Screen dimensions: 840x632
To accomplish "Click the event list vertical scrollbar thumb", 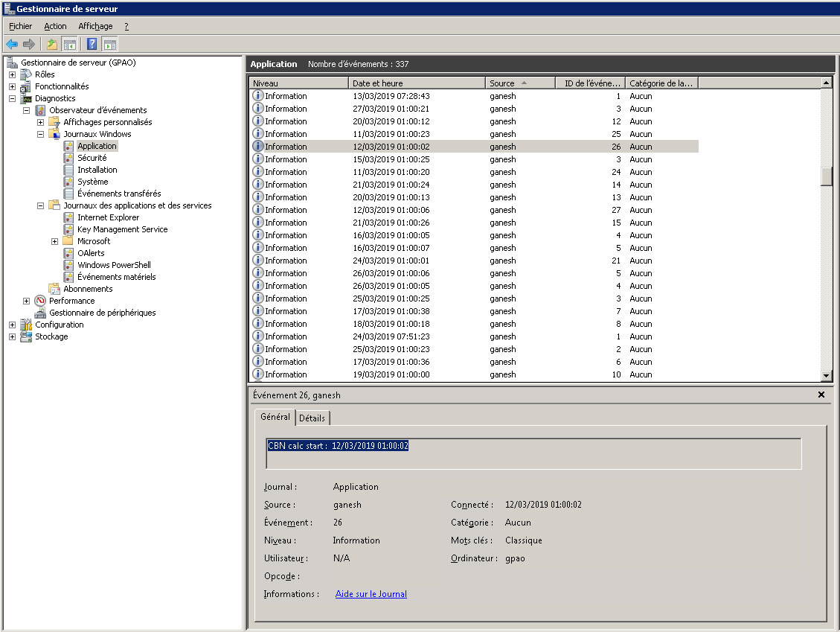I will pos(826,176).
